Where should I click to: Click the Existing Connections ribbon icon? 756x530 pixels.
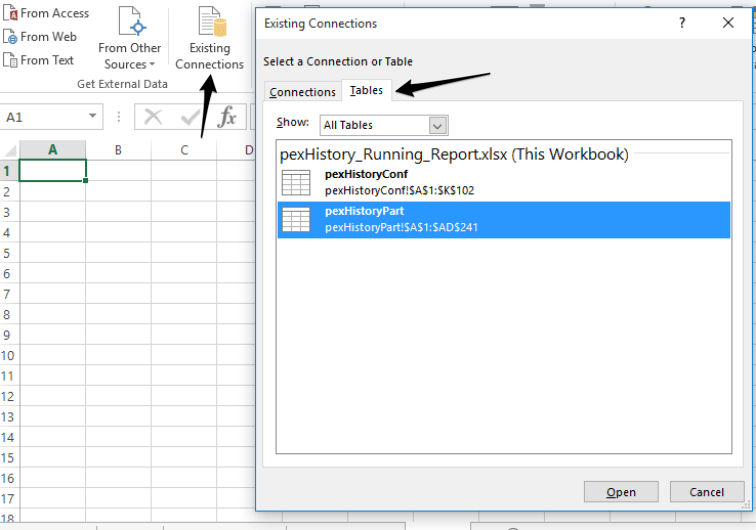[210, 40]
